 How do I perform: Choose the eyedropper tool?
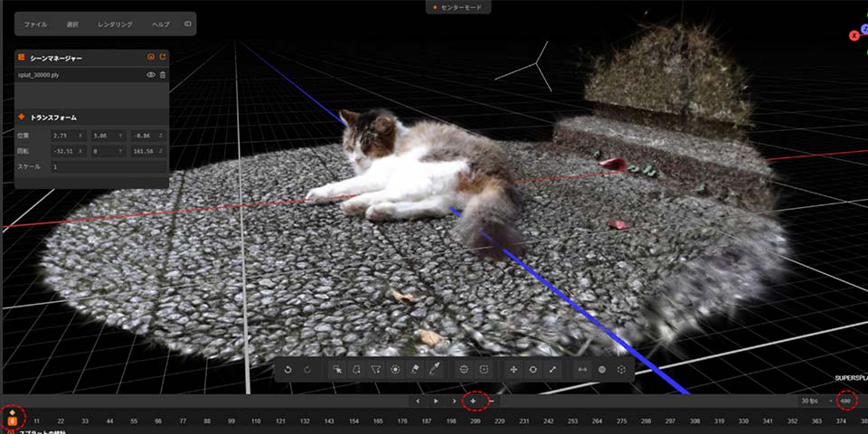[x=435, y=370]
